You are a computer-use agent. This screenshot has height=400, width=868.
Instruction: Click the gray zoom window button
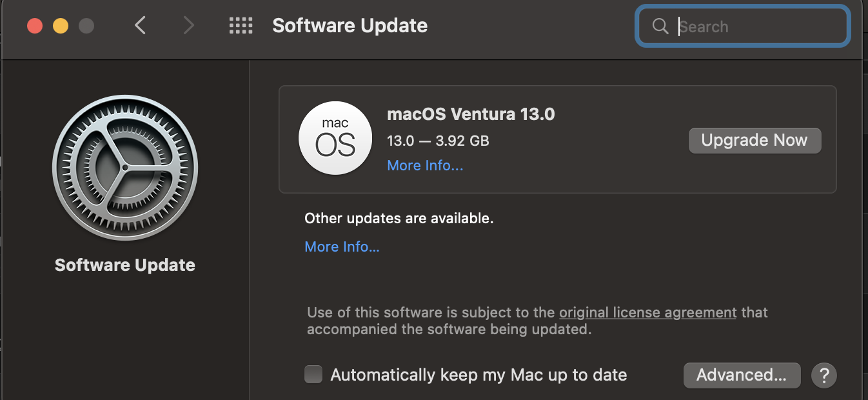pyautogui.click(x=86, y=26)
